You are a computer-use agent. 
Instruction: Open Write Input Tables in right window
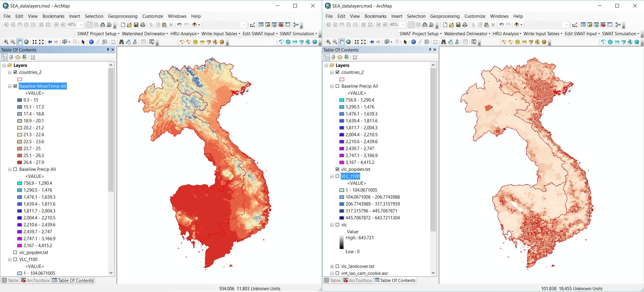(543, 34)
